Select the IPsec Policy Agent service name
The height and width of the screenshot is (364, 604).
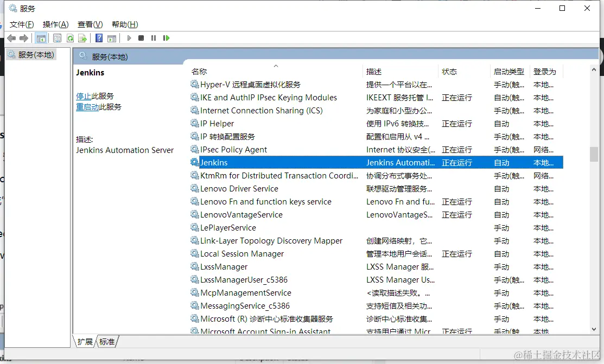click(233, 150)
